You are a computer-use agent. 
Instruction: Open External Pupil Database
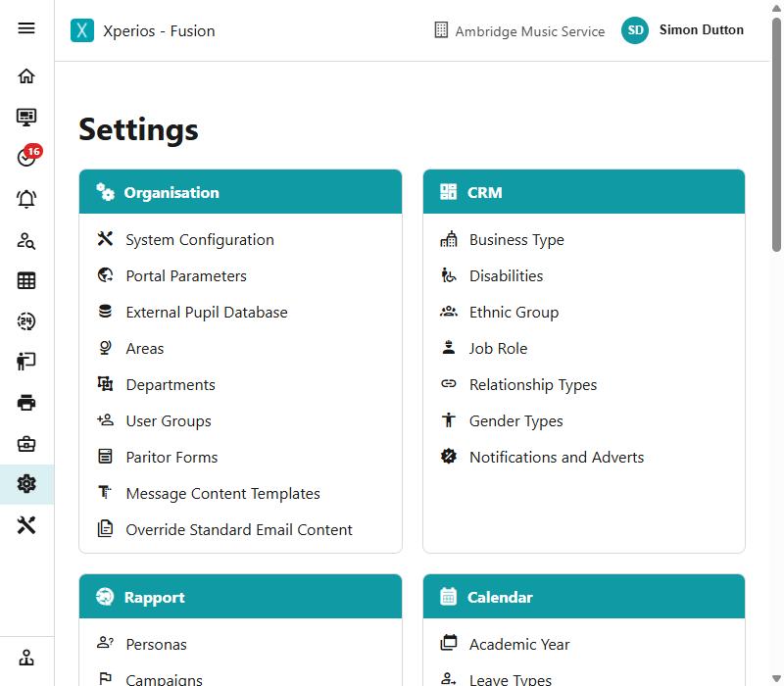tap(207, 312)
